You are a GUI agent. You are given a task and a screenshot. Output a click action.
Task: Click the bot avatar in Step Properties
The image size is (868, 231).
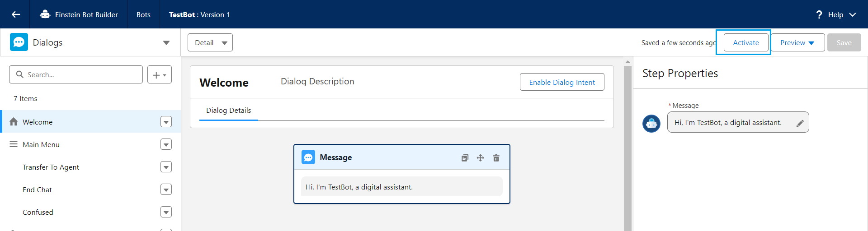point(651,123)
